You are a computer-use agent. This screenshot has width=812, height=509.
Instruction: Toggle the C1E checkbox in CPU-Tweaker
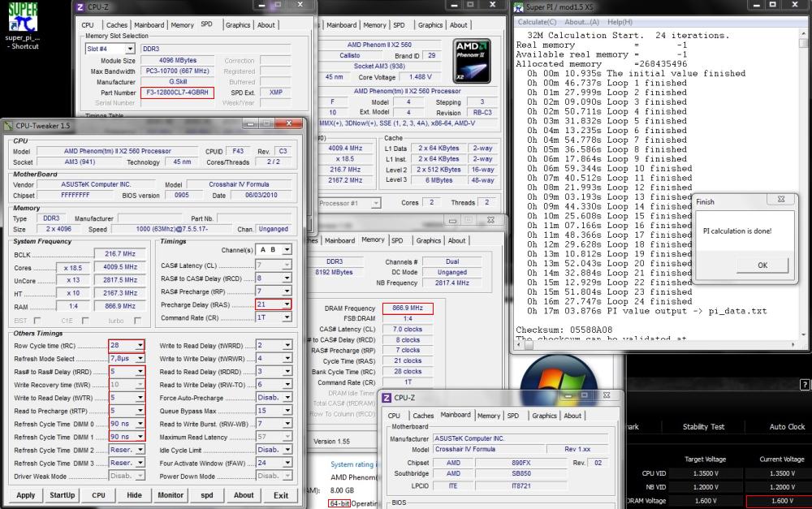coord(85,321)
